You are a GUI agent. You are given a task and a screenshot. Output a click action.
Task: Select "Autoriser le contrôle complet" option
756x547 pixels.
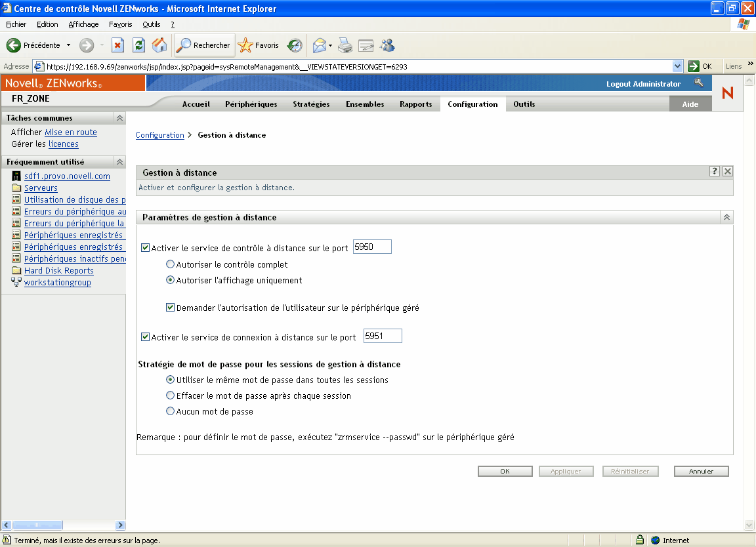tap(170, 265)
